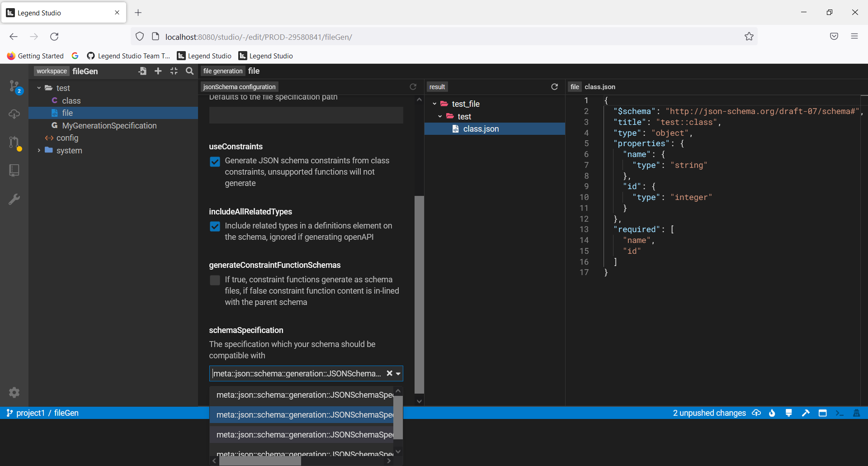The image size is (868, 466).
Task: Click result panel header tab
Action: pyautogui.click(x=437, y=87)
